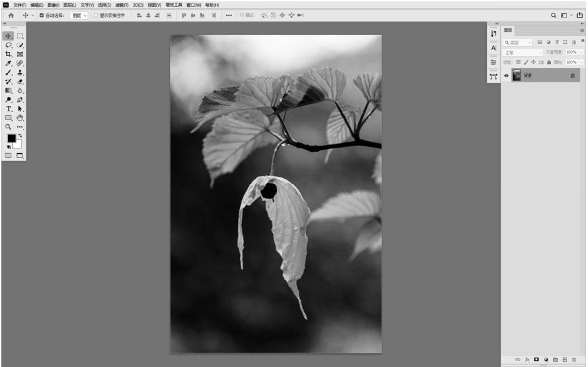Viewport: 588px width, 367px height.
Task: Select the Blur tool
Action: click(x=20, y=90)
